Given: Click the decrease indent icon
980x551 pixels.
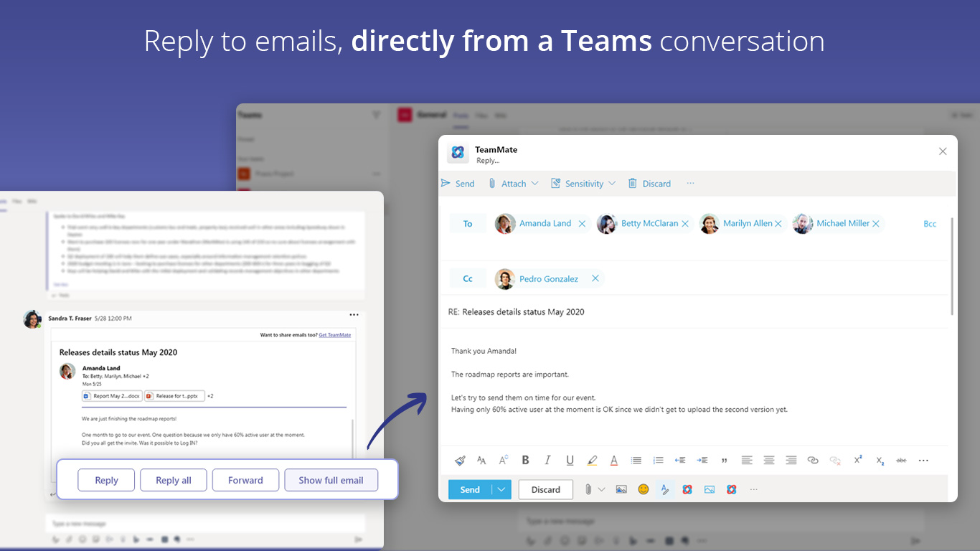Looking at the screenshot, I should point(680,460).
